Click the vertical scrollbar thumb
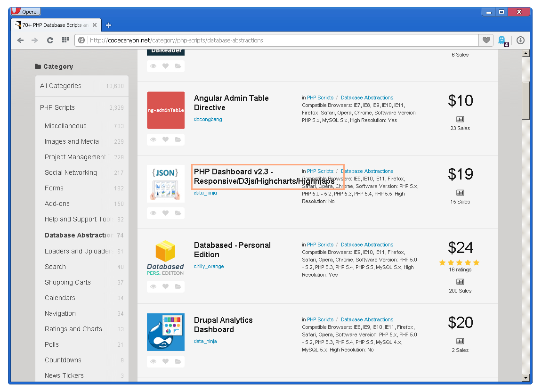Viewport: 542px width, 392px height. pyautogui.click(x=526, y=101)
